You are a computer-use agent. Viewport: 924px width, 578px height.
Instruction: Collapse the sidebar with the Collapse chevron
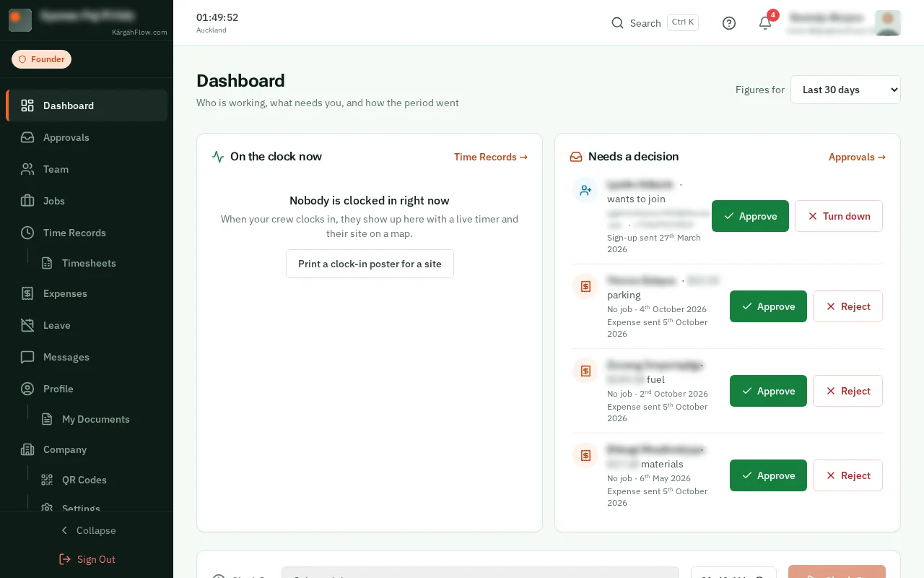pos(87,530)
